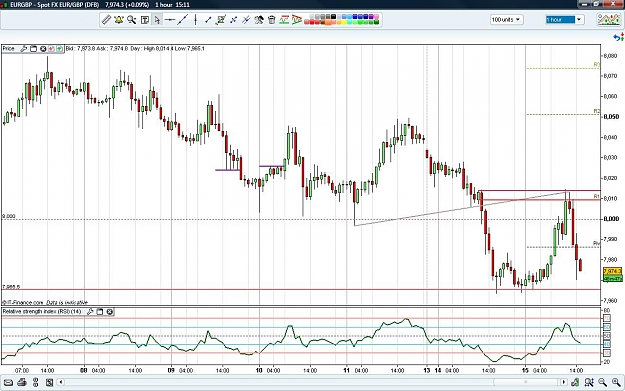Screen dimensions: 625x391
Task: Click the icon right of chain link
Action: click(x=49, y=383)
